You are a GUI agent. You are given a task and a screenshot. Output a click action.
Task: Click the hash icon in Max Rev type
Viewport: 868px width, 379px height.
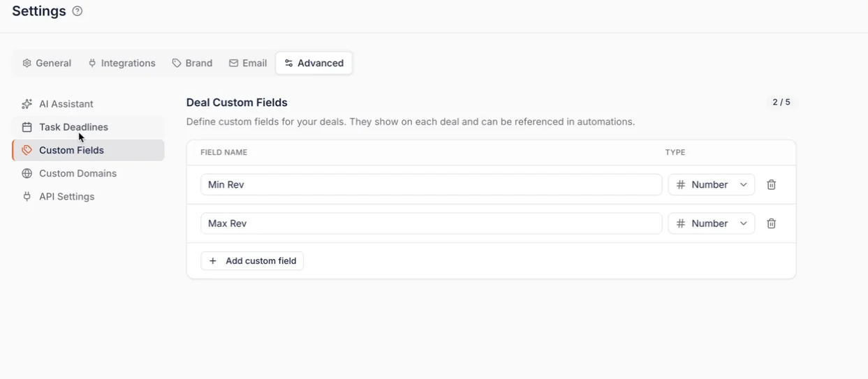681,223
